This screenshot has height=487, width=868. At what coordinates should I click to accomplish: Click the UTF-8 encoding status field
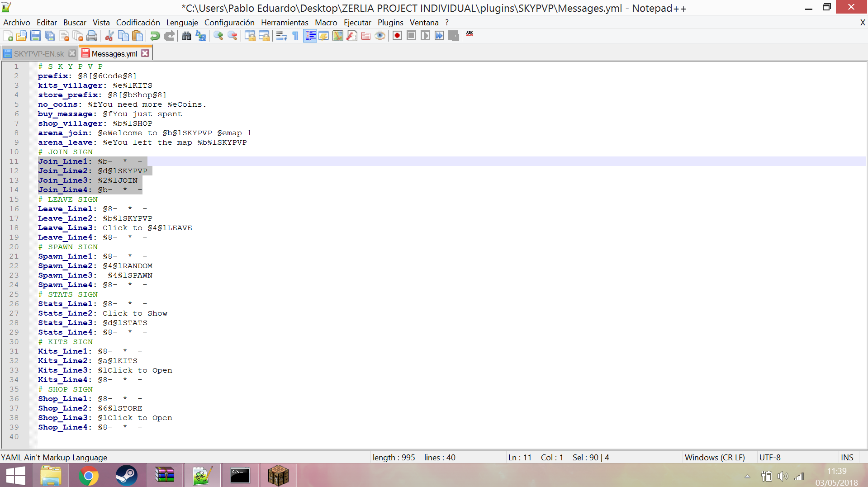coord(770,457)
